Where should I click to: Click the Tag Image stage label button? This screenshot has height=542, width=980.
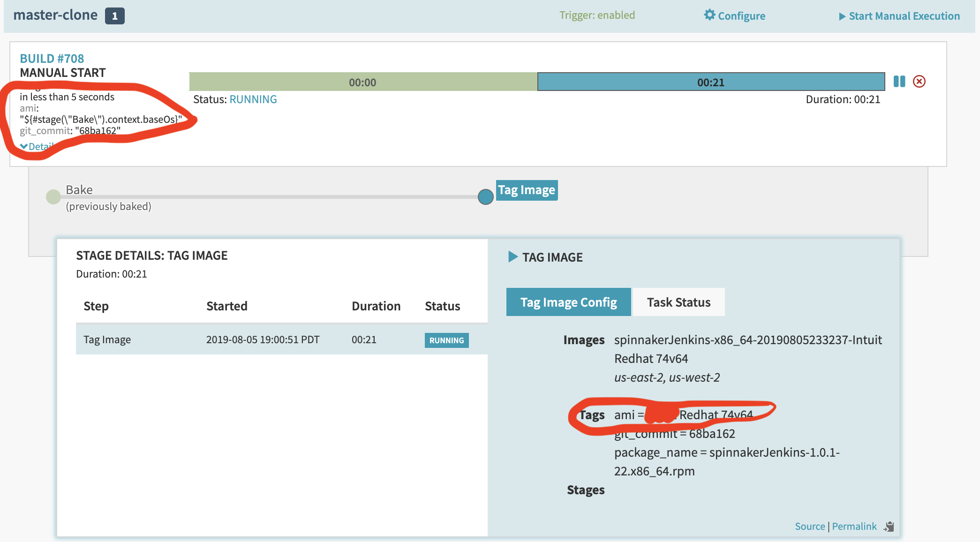[x=526, y=190]
